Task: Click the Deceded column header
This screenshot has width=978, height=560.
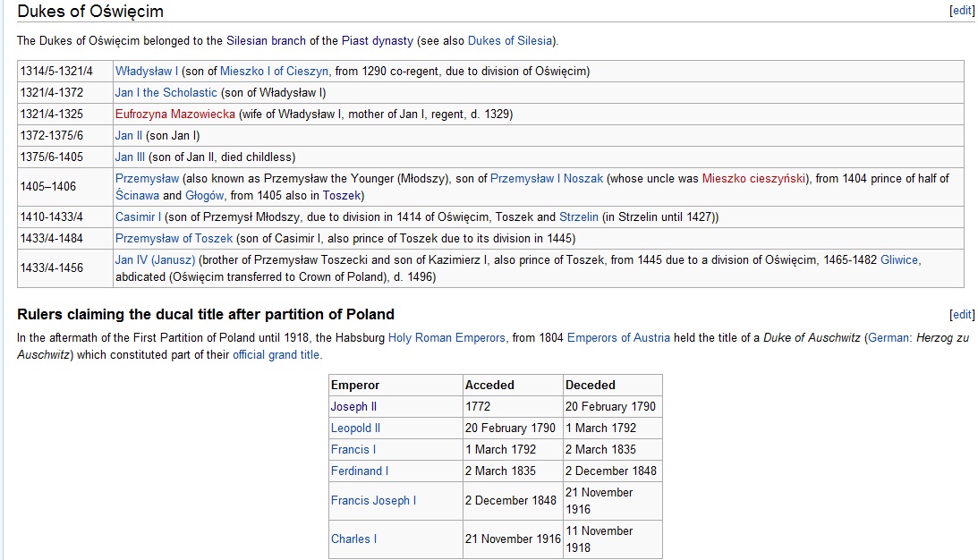Action: point(613,385)
